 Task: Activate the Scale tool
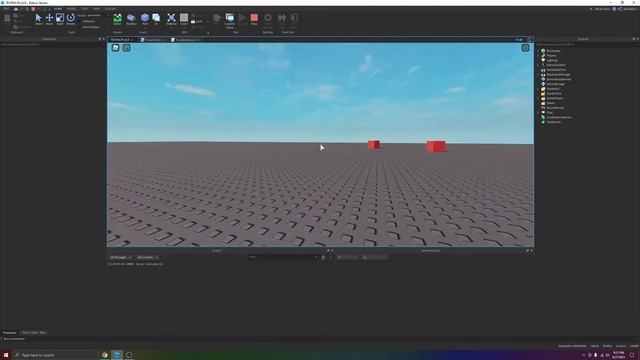coord(60,19)
